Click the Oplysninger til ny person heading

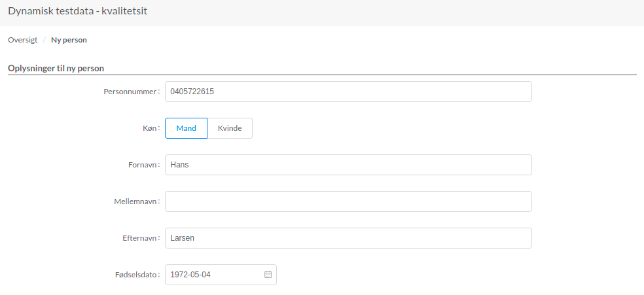point(56,68)
